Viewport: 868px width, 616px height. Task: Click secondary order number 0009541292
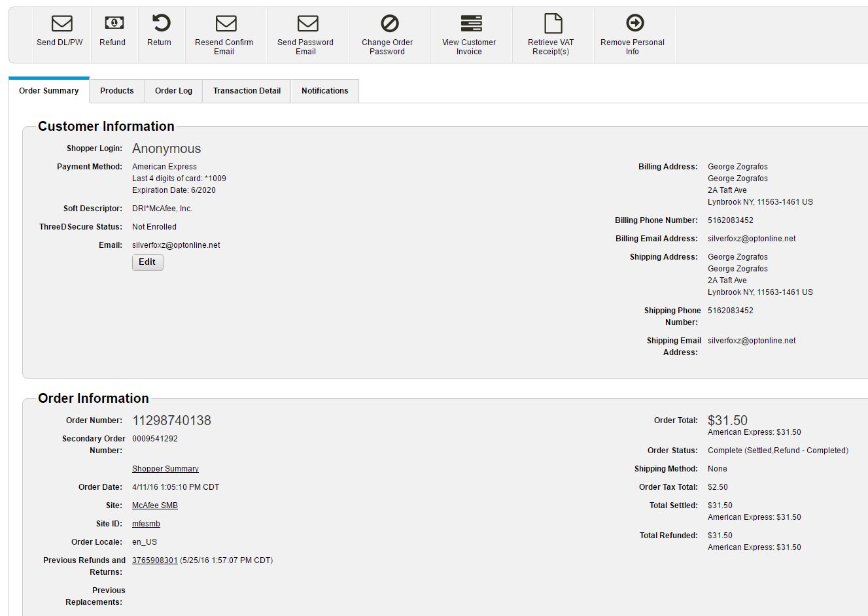pos(155,439)
